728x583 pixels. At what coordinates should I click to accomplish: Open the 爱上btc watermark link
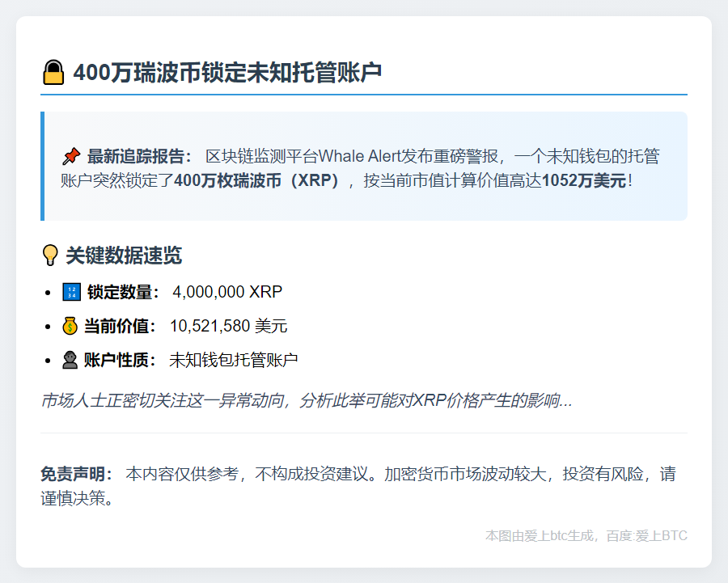586,534
